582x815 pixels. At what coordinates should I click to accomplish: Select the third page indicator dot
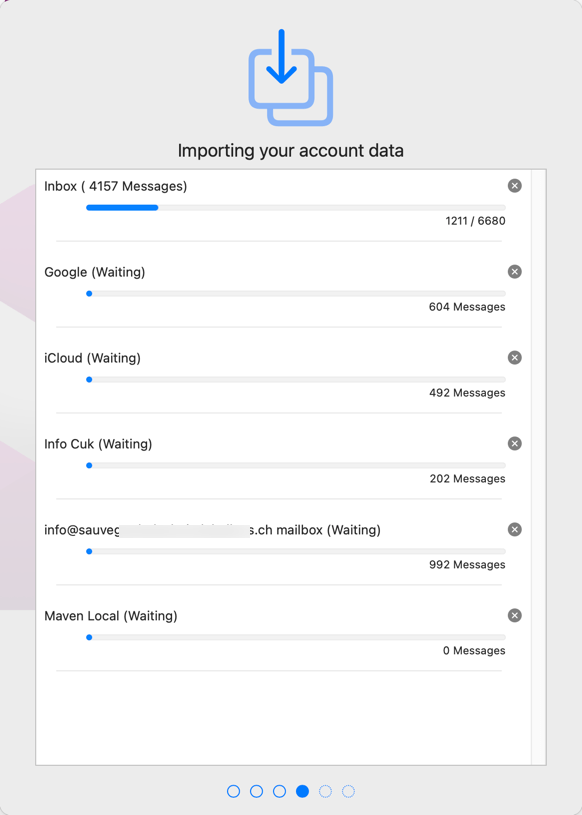click(x=280, y=791)
